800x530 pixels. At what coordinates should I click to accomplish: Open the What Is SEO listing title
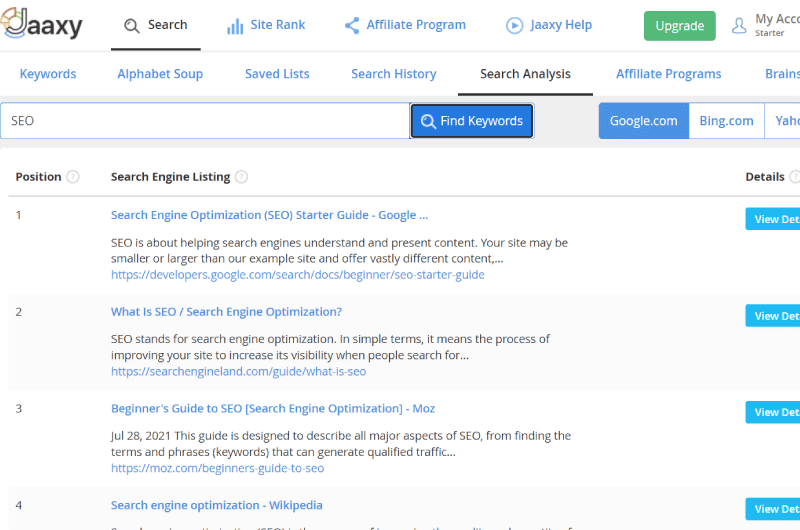point(226,312)
